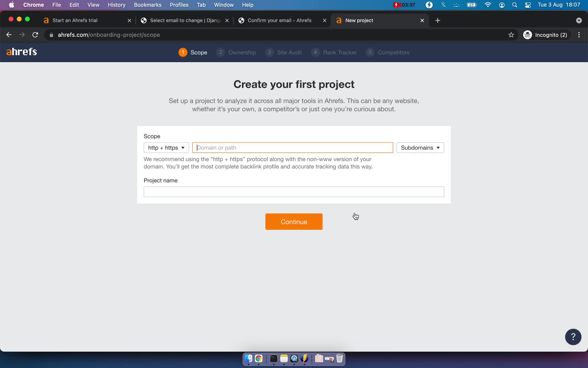Click the add new tab button
Image resolution: width=588 pixels, height=368 pixels.
tap(438, 20)
